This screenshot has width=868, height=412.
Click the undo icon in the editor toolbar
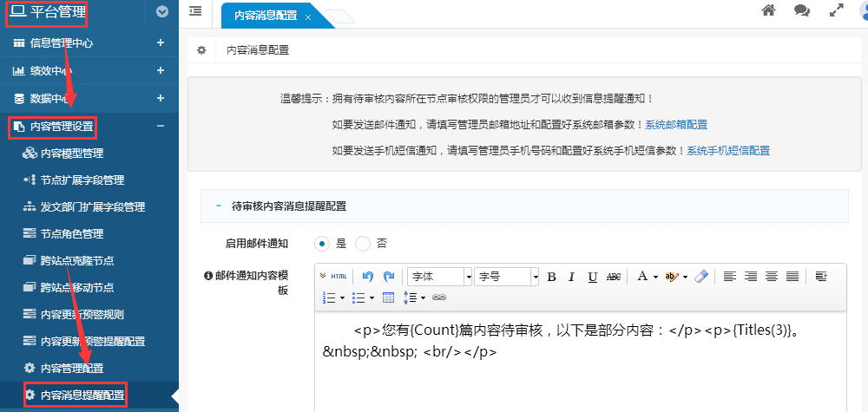tap(367, 277)
